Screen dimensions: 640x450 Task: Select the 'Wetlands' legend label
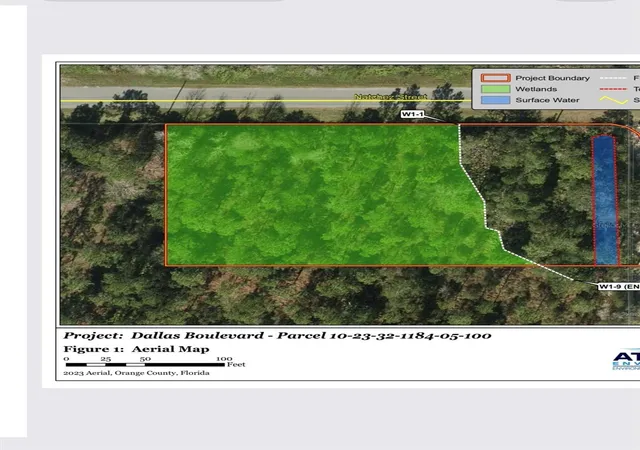(536, 89)
